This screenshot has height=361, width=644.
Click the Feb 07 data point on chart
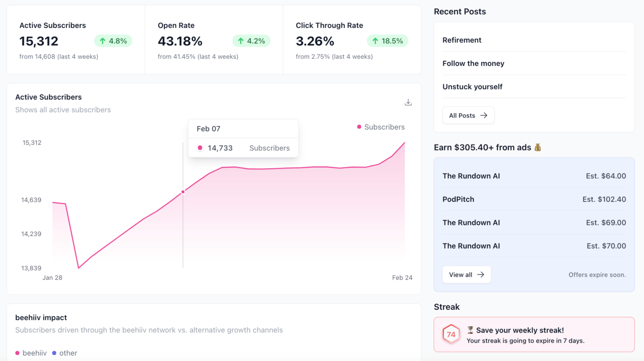coord(183,192)
